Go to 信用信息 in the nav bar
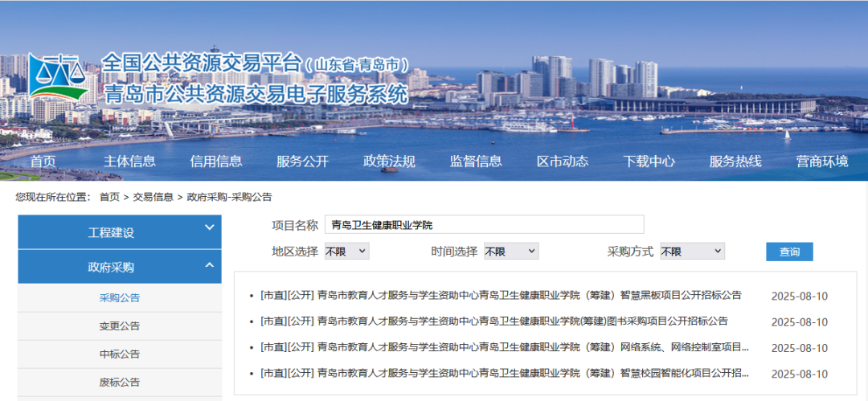Viewport: 868px width, 401px height. pos(216,162)
